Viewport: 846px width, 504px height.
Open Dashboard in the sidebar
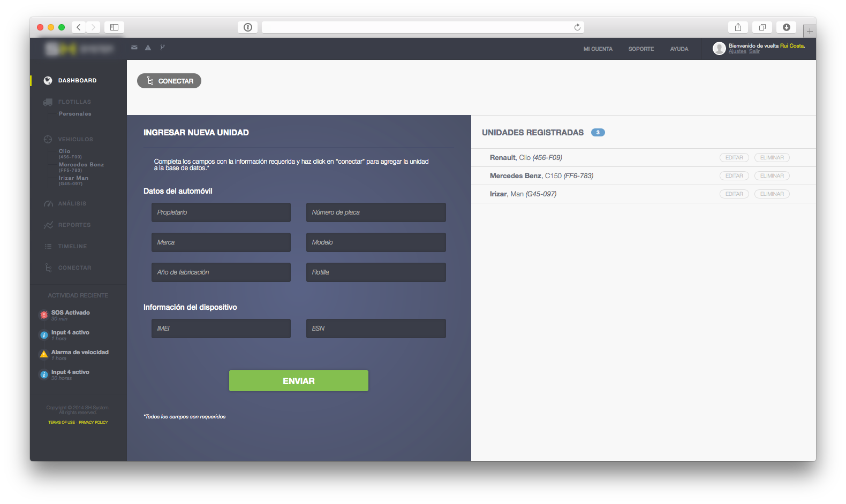click(77, 81)
